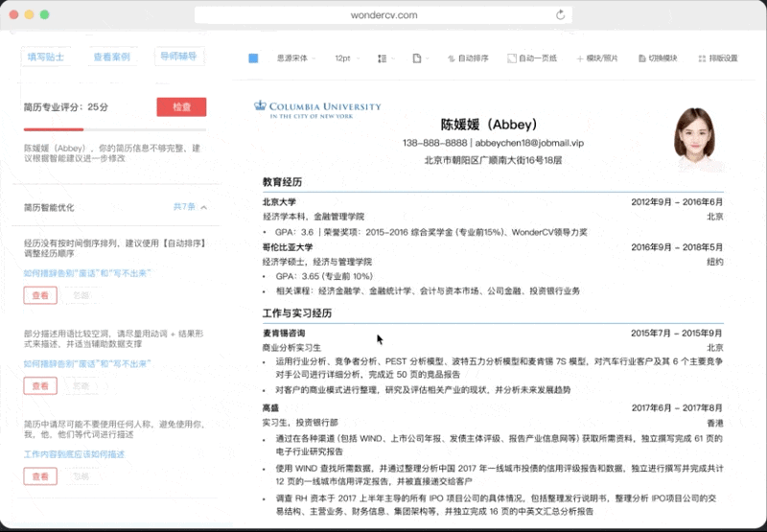Switch to the 填写贴士 tab
Viewport: 767px width, 532px height.
[x=45, y=57]
